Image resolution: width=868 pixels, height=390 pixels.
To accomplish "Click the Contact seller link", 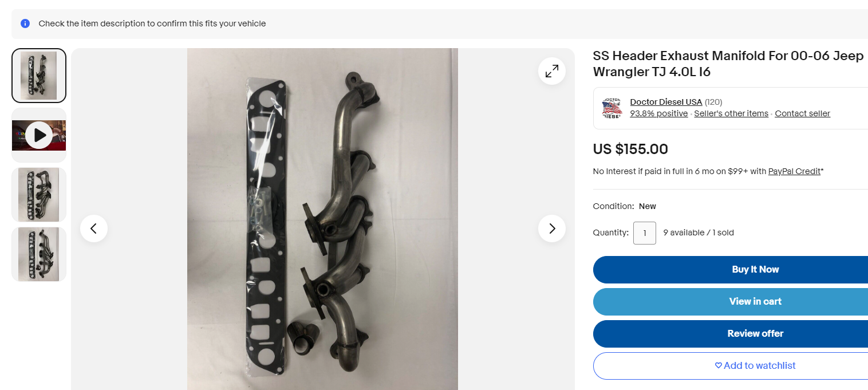I will pos(802,113).
